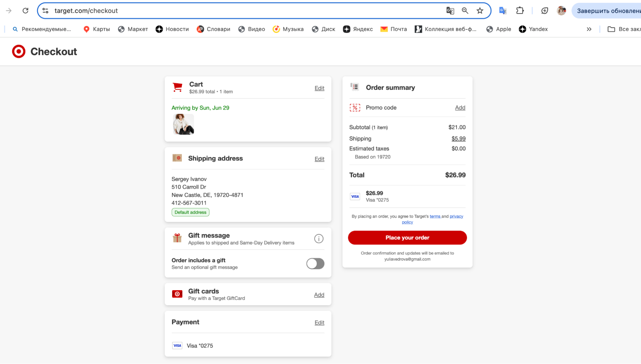Click the bookmark star icon
This screenshot has height=364, width=641.
coord(480,11)
